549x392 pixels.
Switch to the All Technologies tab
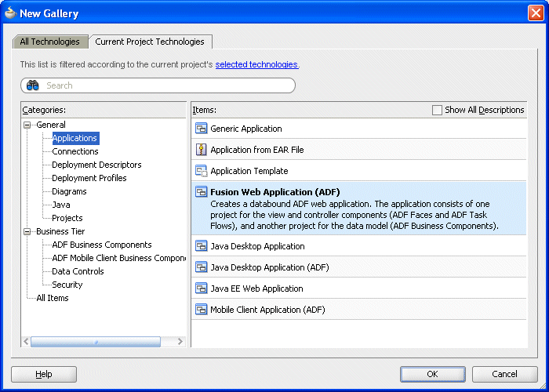(x=50, y=42)
